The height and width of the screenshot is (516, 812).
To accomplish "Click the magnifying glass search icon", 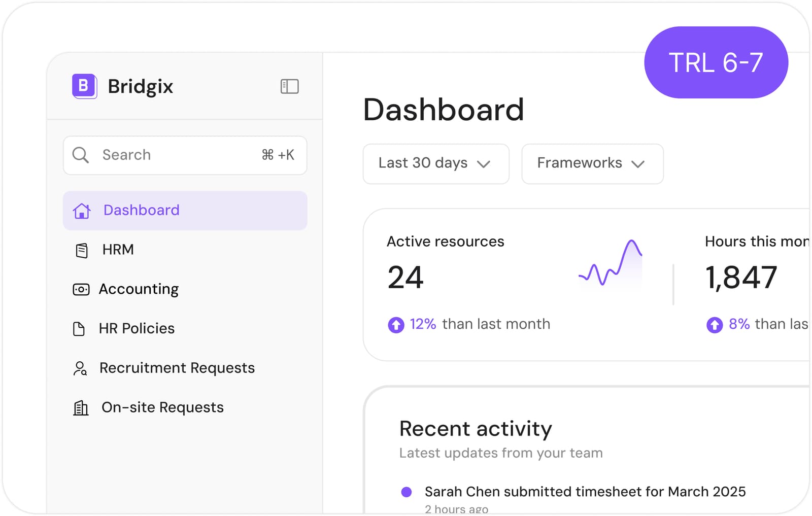I will [x=80, y=155].
